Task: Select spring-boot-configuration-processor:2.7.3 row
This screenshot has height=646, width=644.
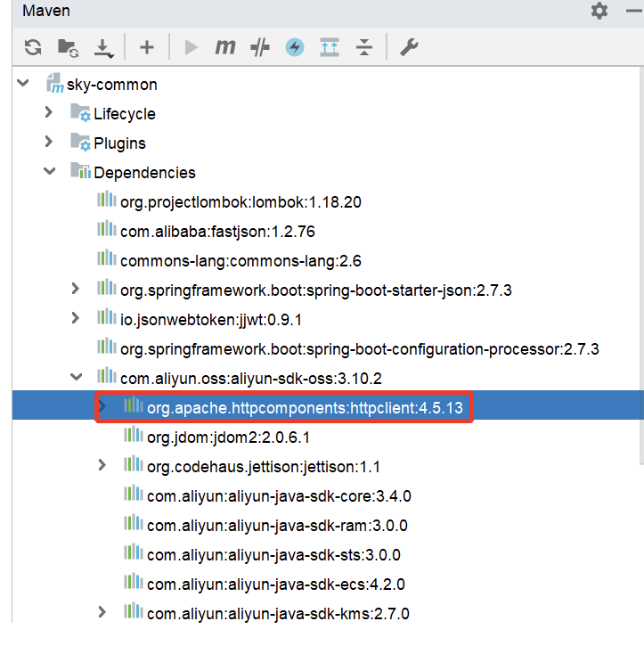Action: 328,349
